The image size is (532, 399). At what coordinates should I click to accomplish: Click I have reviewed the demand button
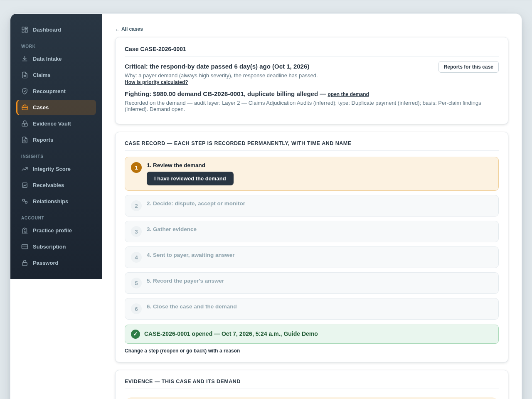tap(190, 179)
